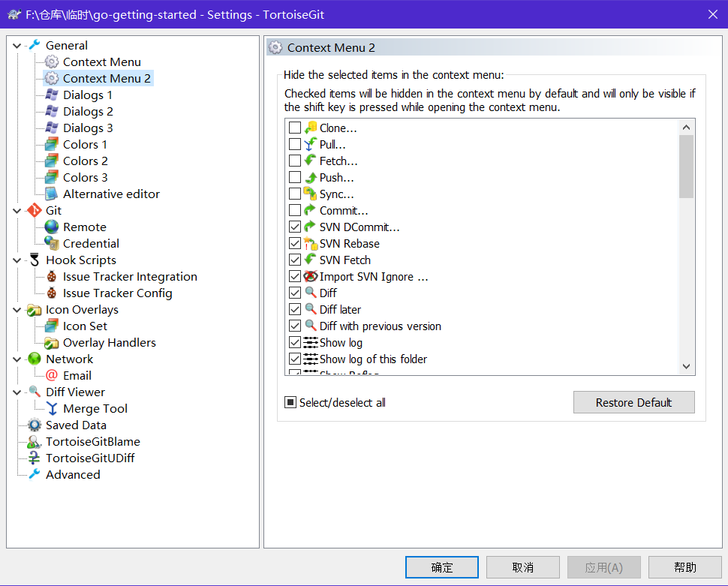Collapse the Diff Viewer tree node
Image resolution: width=728 pixels, height=586 pixels.
(17, 392)
